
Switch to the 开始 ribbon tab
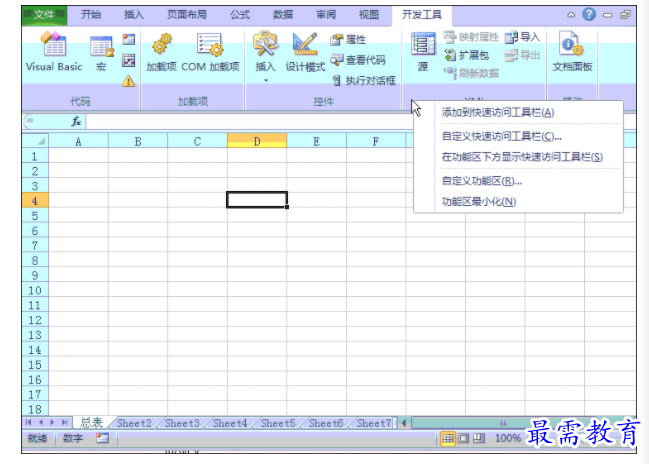tap(91, 15)
